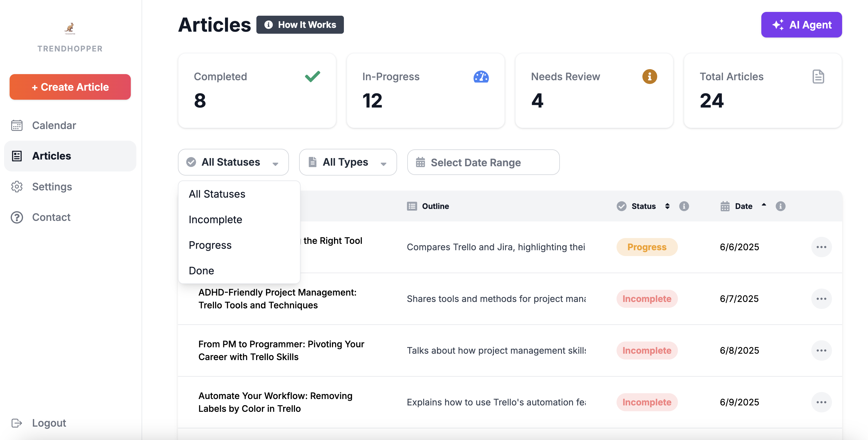Viewport: 868px width, 440px height.
Task: Open actions menu for 6/8/2025 article
Action: tap(821, 350)
